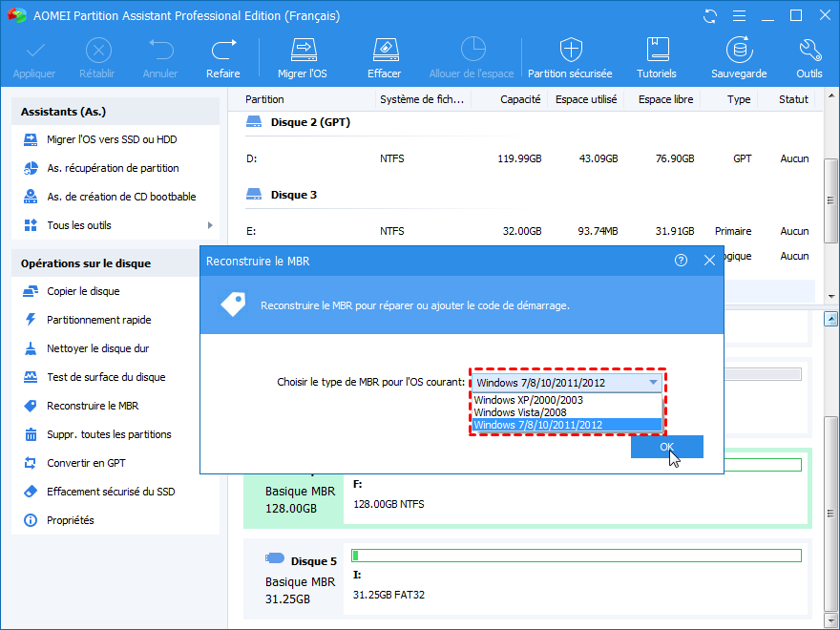Click the Rétablir toolbar icon
Screen dimensions: 840x630
pyautogui.click(x=98, y=52)
